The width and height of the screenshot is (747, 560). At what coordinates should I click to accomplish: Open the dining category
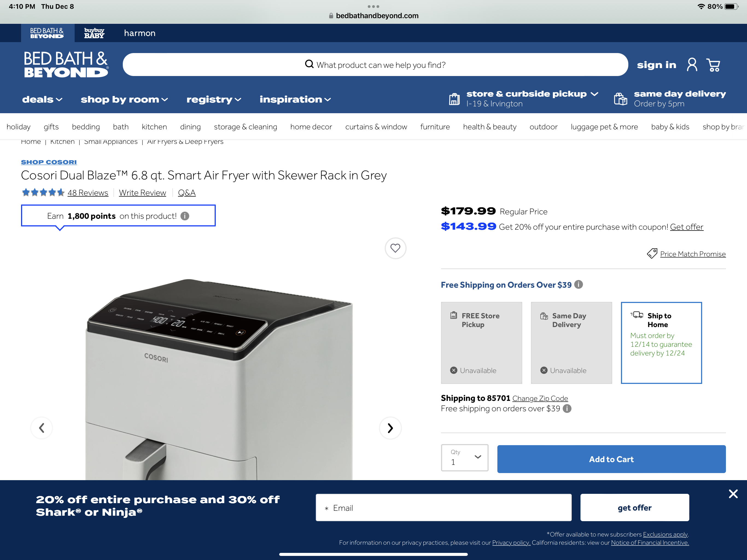[190, 127]
